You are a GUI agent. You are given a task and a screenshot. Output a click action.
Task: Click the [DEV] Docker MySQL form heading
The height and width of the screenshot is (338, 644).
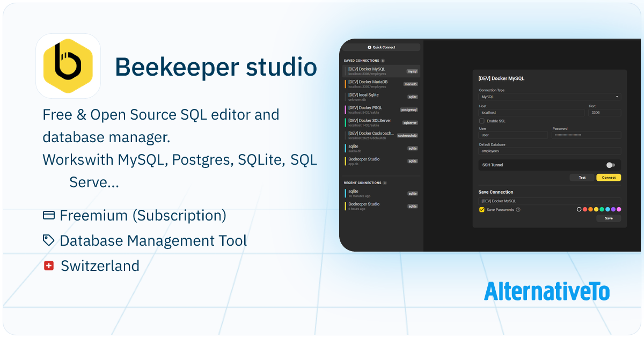click(x=501, y=78)
